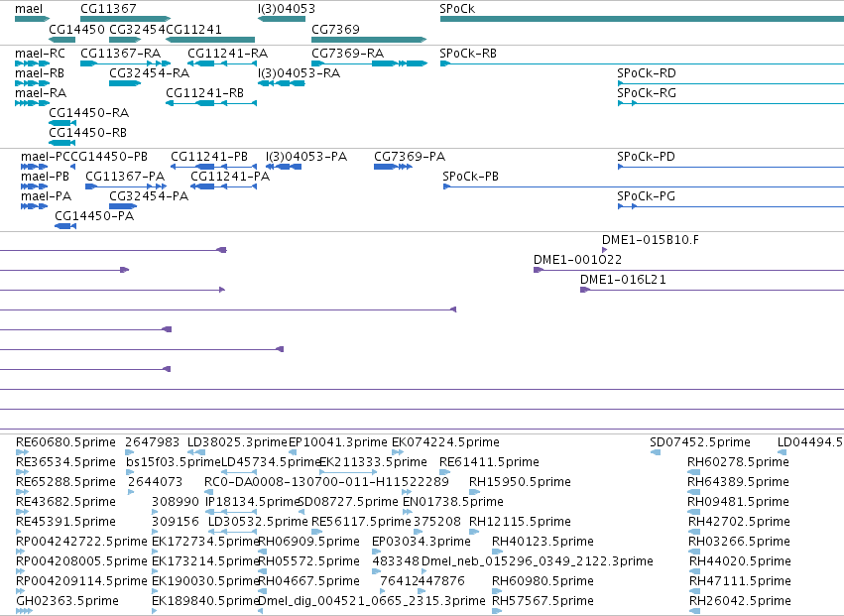Select the CG11241-RB transcript label
Screen dimensions: 844x616
(x=204, y=93)
